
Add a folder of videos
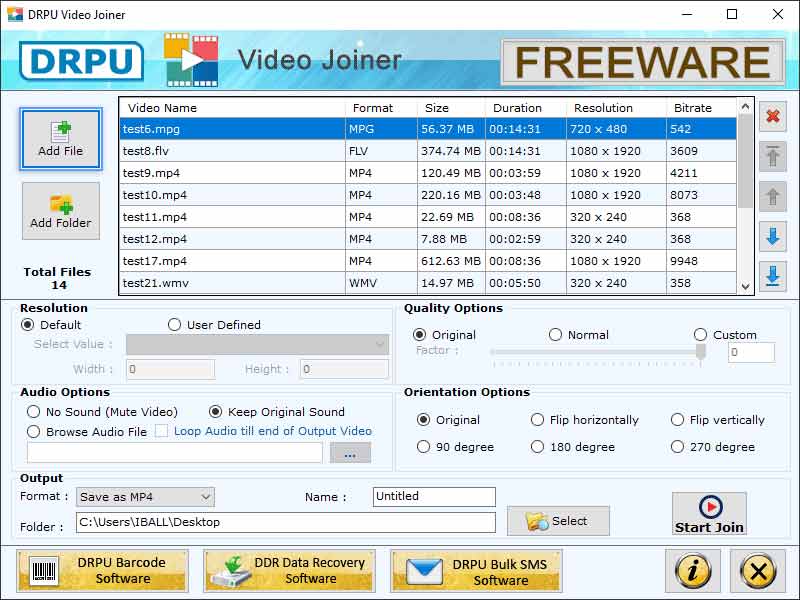point(60,211)
